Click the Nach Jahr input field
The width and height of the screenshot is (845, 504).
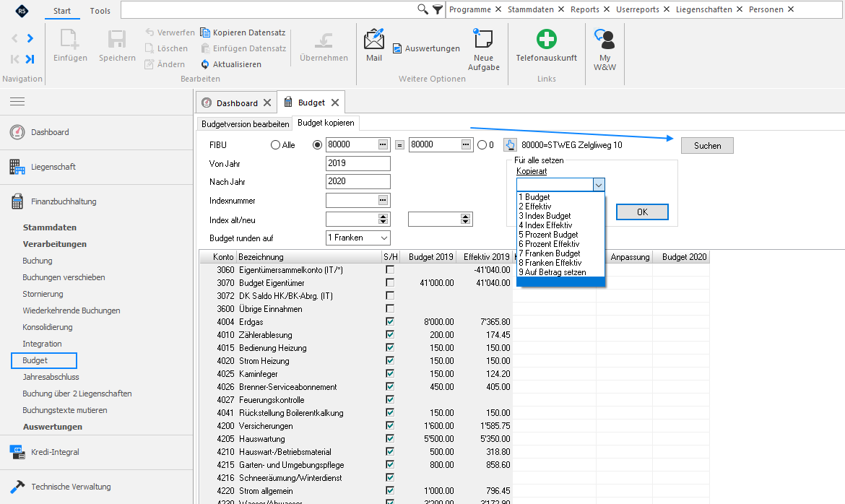[x=357, y=182]
